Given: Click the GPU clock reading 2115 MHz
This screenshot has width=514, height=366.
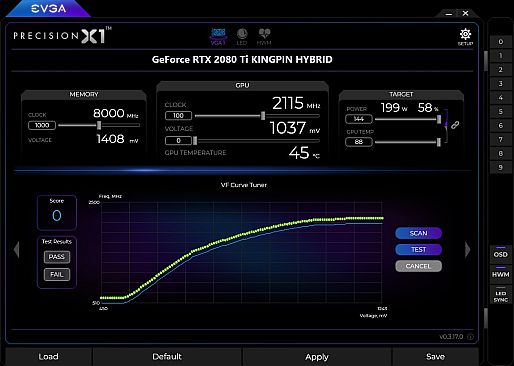Looking at the screenshot, I should [x=296, y=103].
